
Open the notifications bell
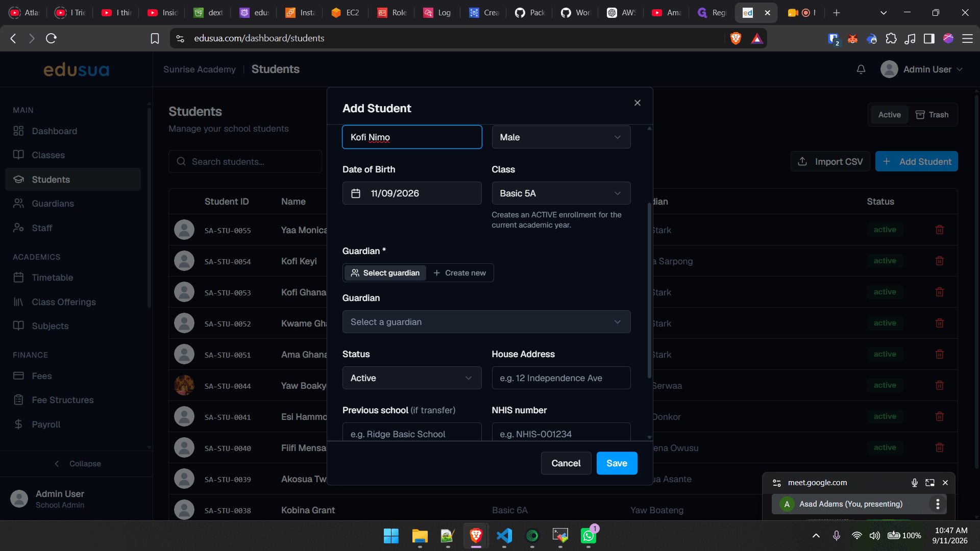pos(861,69)
